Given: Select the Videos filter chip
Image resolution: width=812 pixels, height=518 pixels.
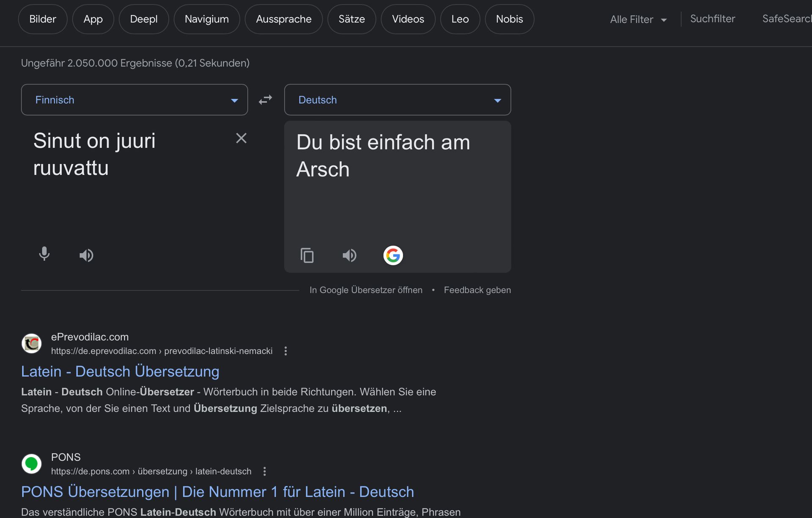Looking at the screenshot, I should 408,19.
